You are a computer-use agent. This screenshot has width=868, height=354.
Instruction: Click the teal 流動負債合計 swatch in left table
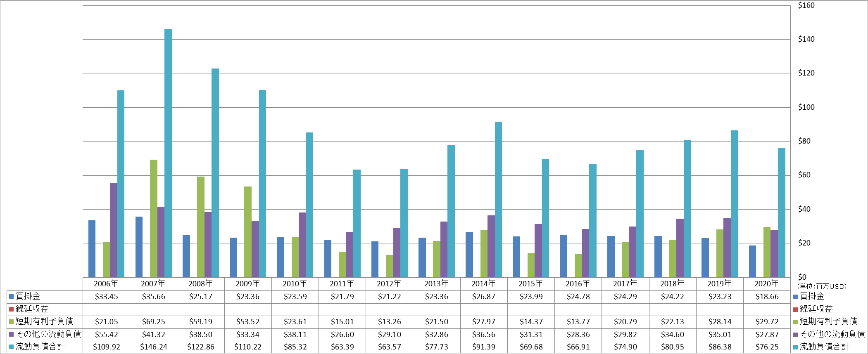[x=11, y=347]
